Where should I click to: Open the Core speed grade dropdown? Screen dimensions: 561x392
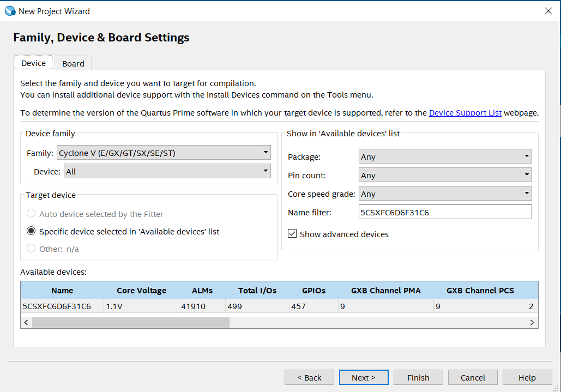point(445,194)
